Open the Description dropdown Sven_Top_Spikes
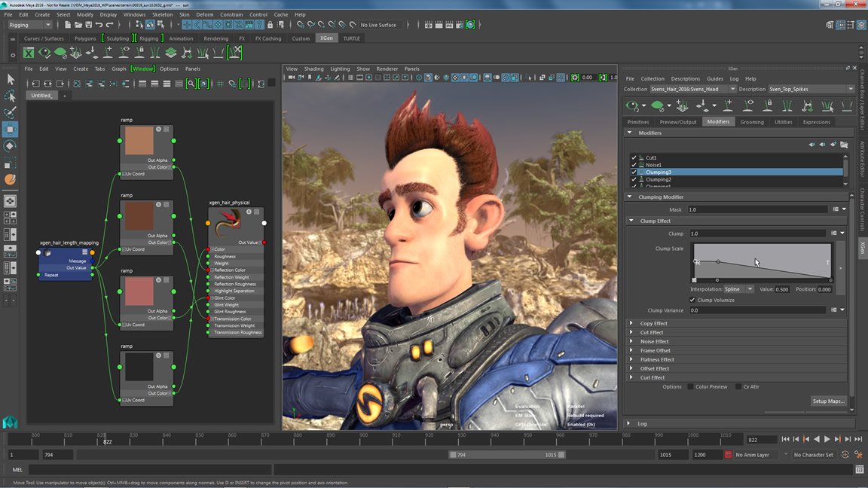 (x=811, y=89)
